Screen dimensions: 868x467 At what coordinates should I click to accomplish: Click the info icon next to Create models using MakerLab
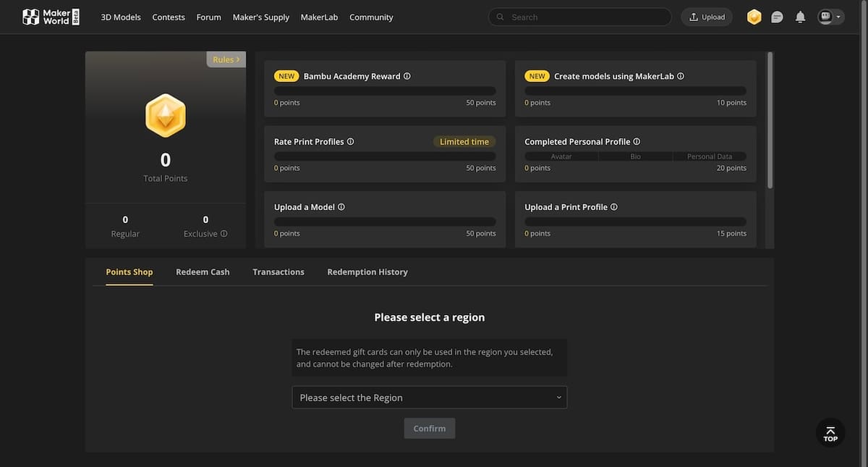point(681,76)
